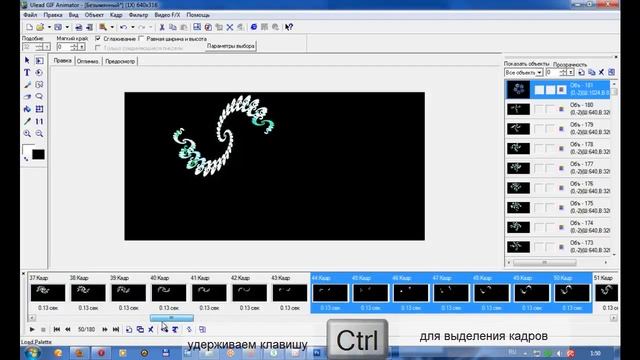Image resolution: width=640 pixels, height=360 pixels.
Task: Click the Undo arrow icon
Action: [x=123, y=27]
